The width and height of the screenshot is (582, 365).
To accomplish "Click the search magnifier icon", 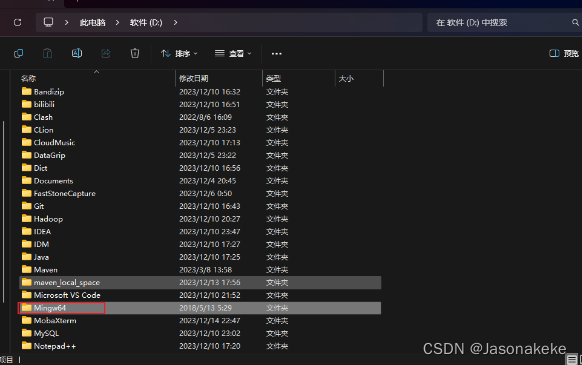I will click(575, 22).
